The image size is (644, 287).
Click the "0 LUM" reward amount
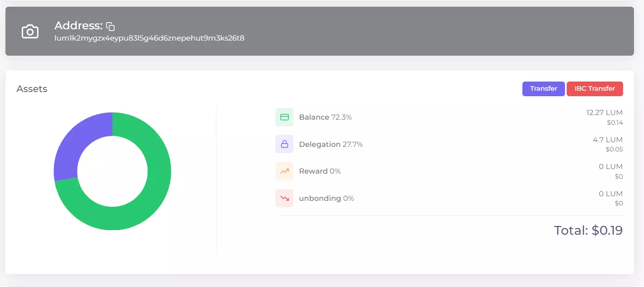tap(611, 167)
